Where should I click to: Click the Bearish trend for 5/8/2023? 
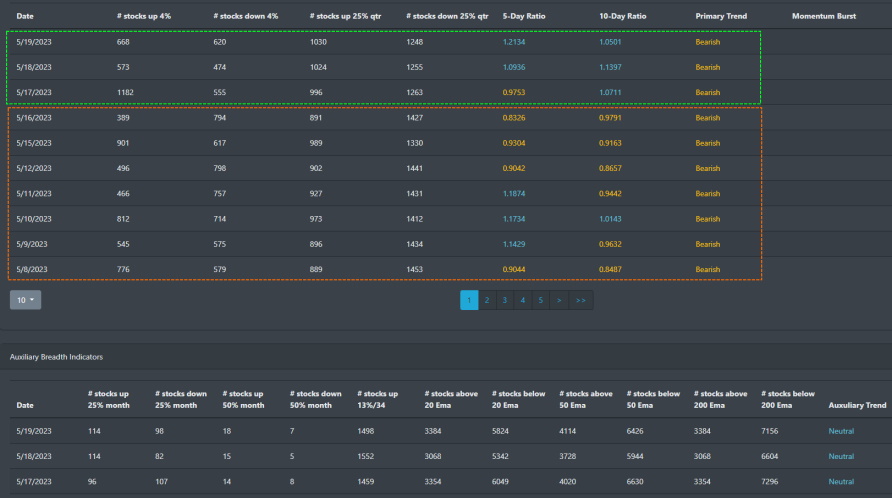point(708,269)
